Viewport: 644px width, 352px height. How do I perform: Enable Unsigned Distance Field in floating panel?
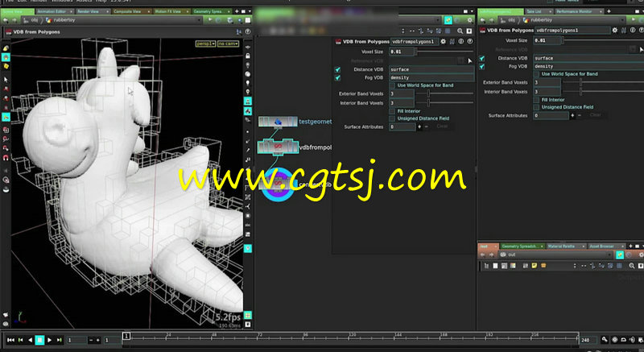coord(392,118)
